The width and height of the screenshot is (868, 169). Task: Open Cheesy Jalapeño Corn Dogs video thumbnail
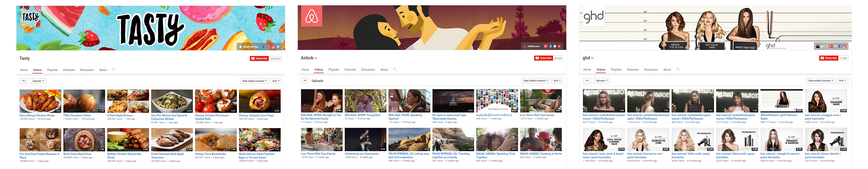[260, 101]
